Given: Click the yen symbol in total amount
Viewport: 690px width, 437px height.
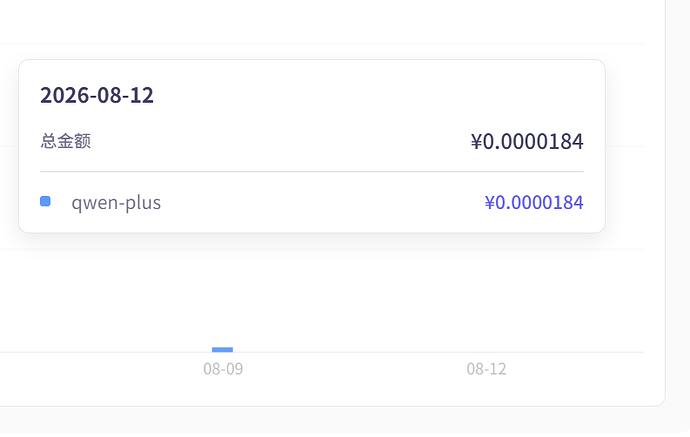Looking at the screenshot, I should (x=476, y=142).
